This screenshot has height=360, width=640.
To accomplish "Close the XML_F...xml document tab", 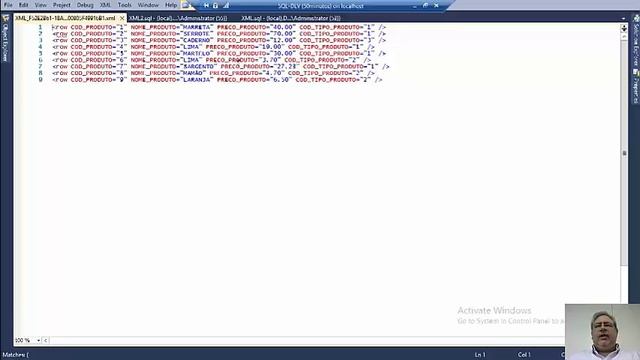I will (x=122, y=18).
